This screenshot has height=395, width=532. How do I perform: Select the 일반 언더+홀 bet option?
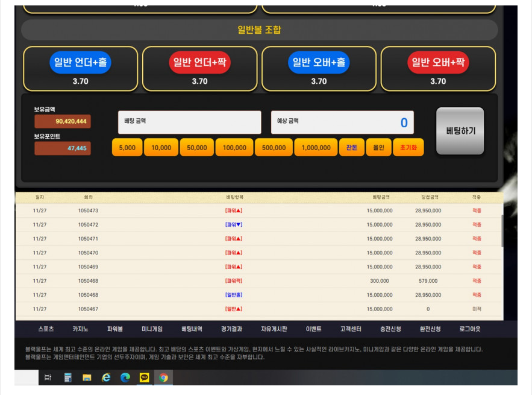point(80,62)
